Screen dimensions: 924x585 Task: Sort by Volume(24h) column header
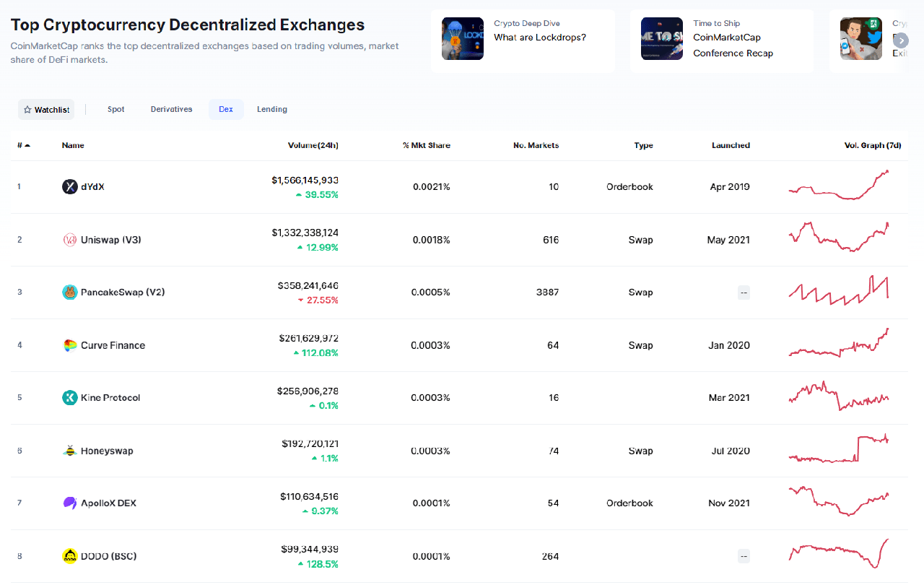tap(313, 145)
